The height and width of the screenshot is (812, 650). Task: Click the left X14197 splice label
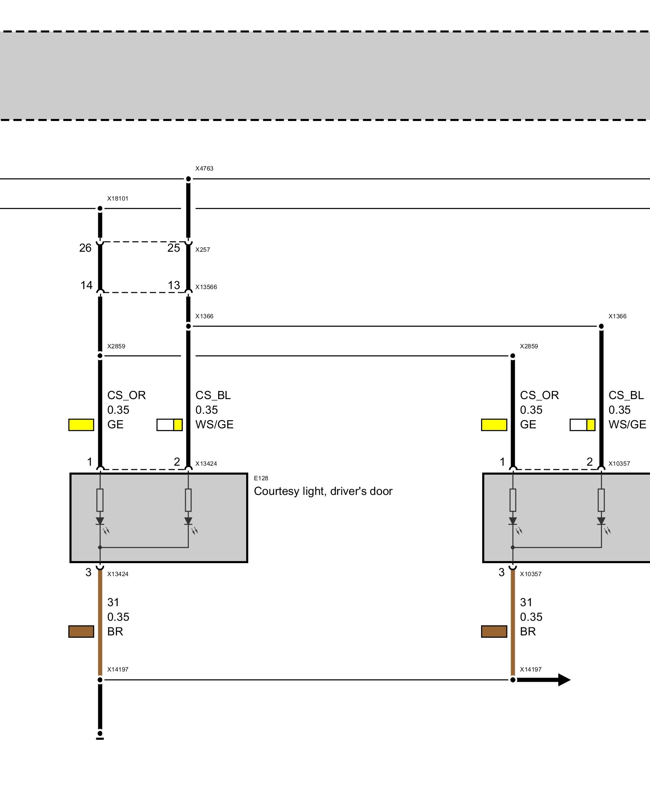(x=118, y=669)
